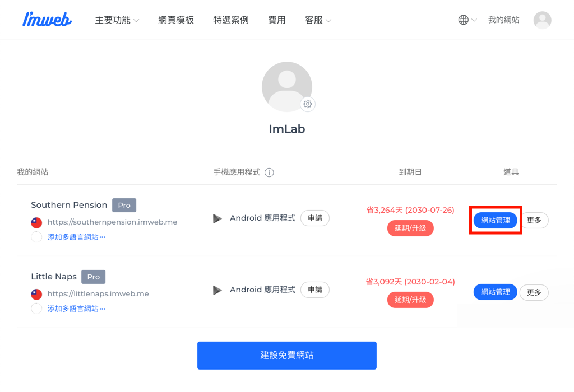Expand the 客服 dropdown menu
The height and width of the screenshot is (392, 574).
[318, 20]
